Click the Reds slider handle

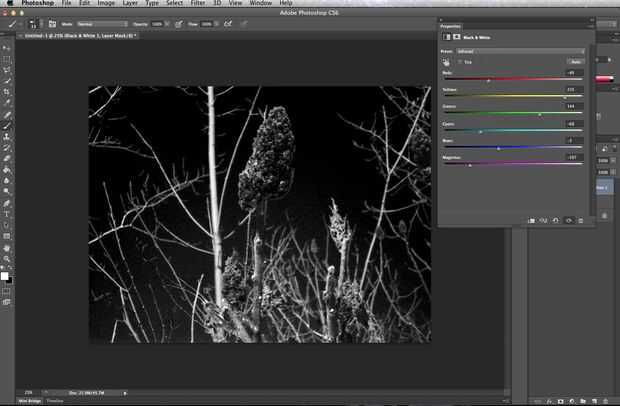(x=489, y=80)
